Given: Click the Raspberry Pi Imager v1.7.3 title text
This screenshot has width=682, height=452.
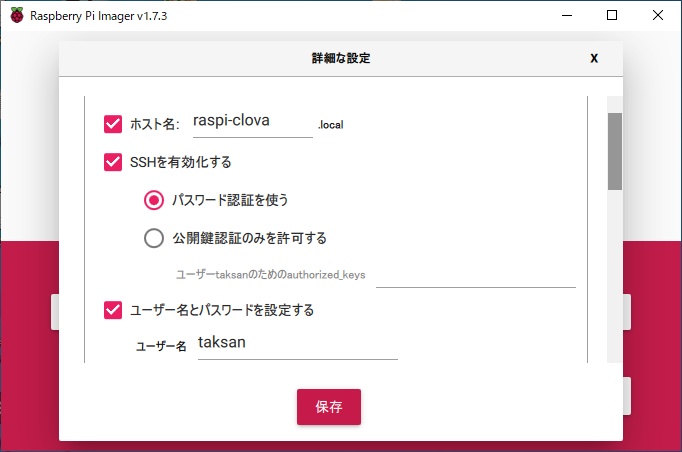Looking at the screenshot, I should (96, 15).
